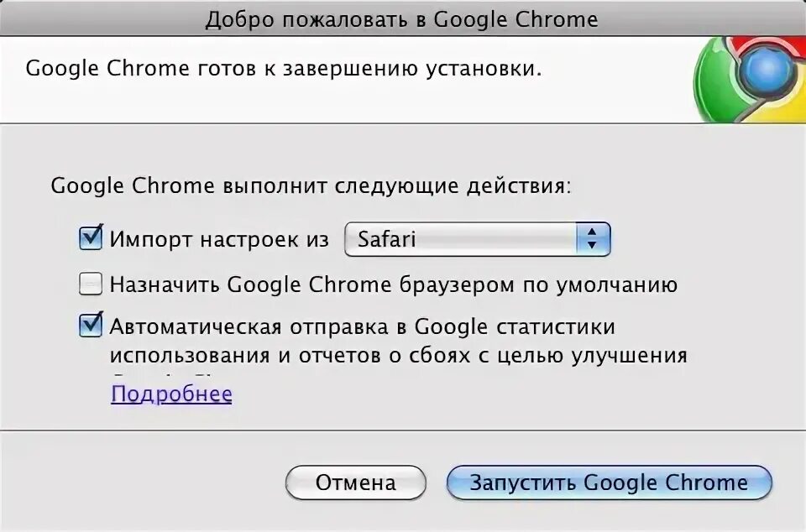Click the blue arrows on Safari popup
This screenshot has height=532, width=806.
coord(593,239)
